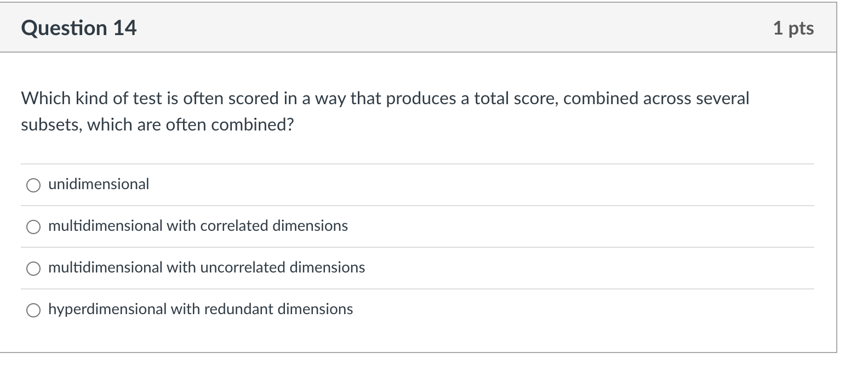The image size is (868, 375).
Task: Click 'hyperdimensional with redundant dimensions' label text
Action: [x=201, y=309]
